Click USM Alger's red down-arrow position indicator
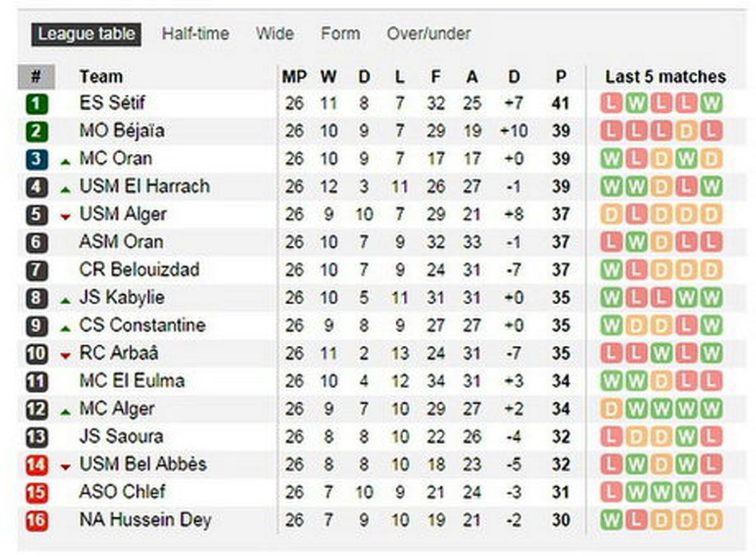Viewport: 756px width, 555px height. click(66, 217)
